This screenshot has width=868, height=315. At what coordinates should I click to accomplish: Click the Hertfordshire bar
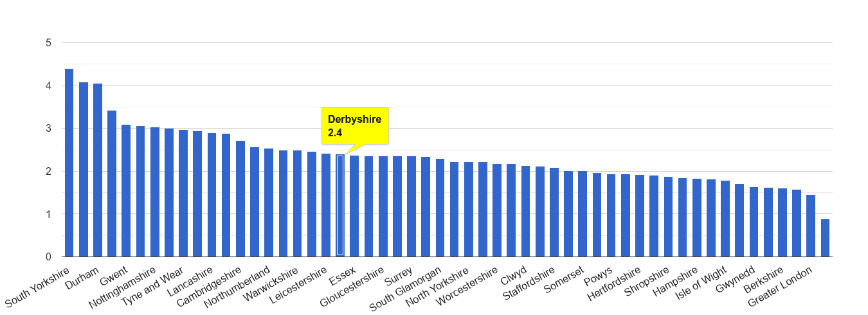pyautogui.click(x=639, y=216)
